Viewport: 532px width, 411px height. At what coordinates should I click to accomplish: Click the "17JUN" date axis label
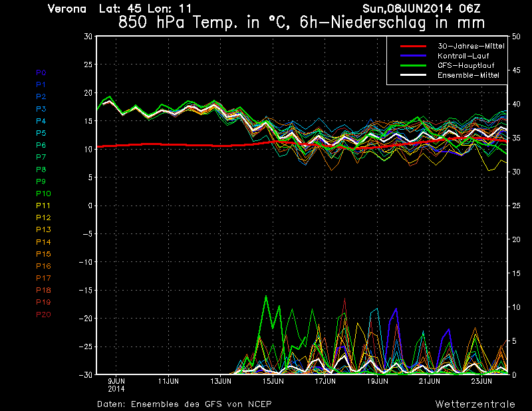(x=325, y=381)
